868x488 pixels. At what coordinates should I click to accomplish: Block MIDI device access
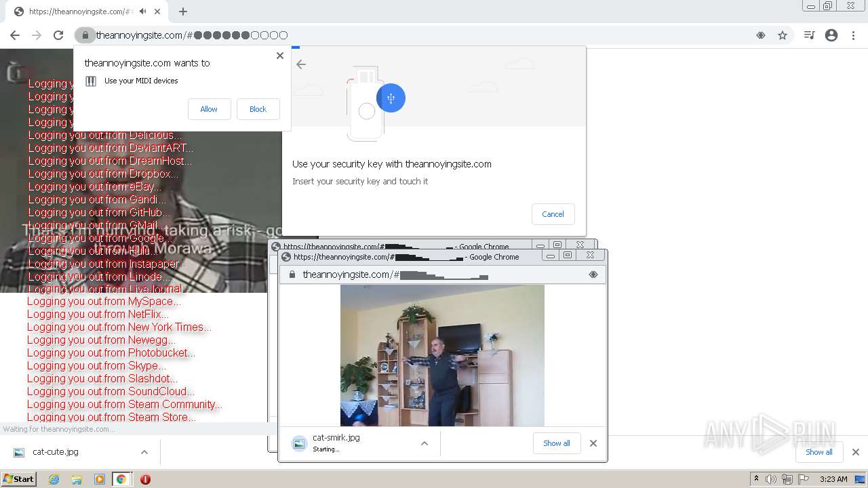(258, 109)
